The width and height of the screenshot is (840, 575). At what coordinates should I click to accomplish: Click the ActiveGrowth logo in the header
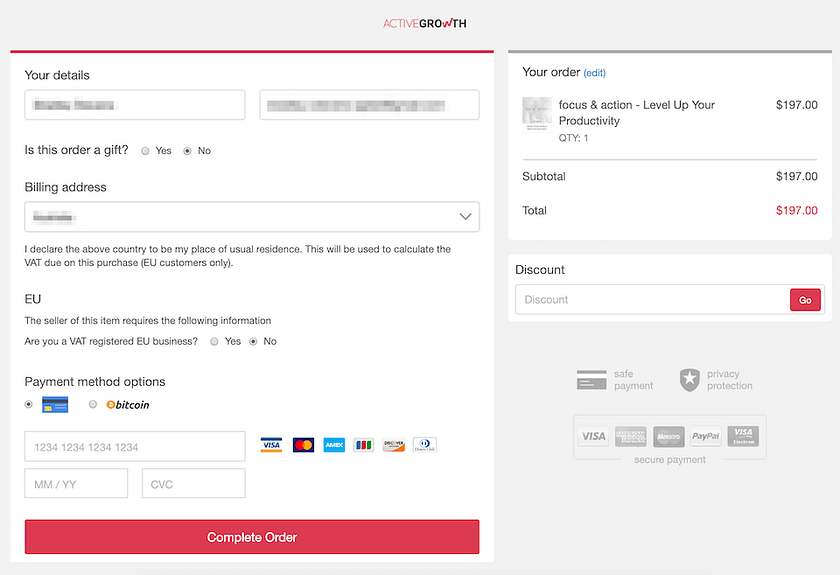pos(424,23)
